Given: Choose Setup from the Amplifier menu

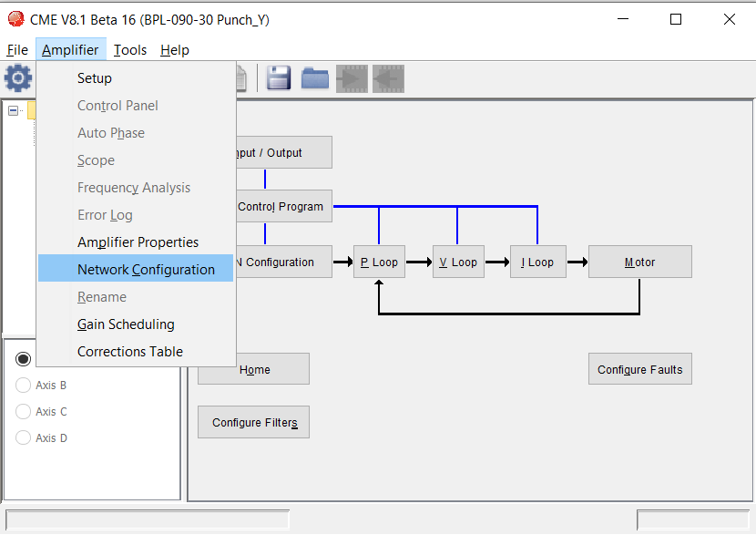Looking at the screenshot, I should (136, 78).
